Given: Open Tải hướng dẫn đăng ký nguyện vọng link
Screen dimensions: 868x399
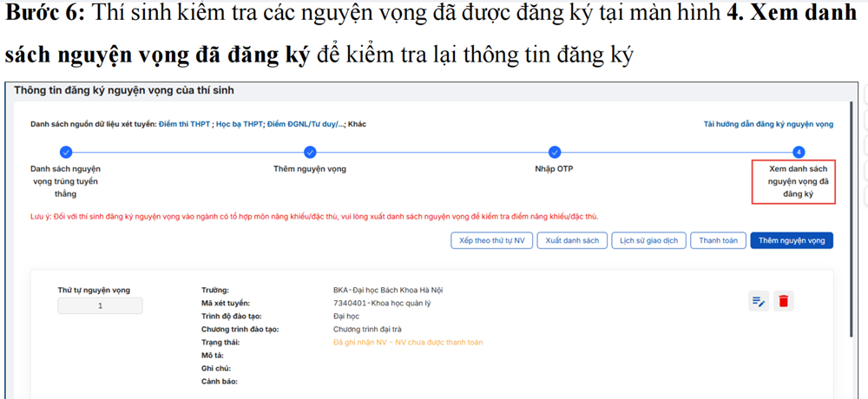Looking at the screenshot, I should point(768,125).
